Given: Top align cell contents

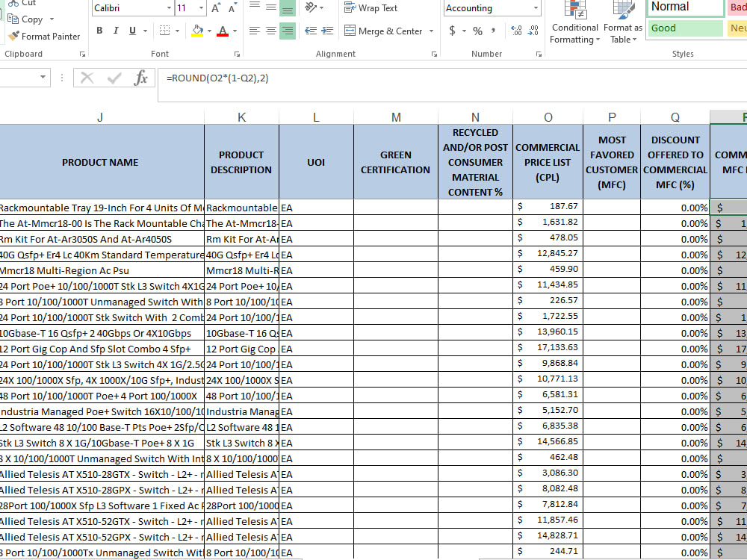Looking at the screenshot, I should click(255, 7).
